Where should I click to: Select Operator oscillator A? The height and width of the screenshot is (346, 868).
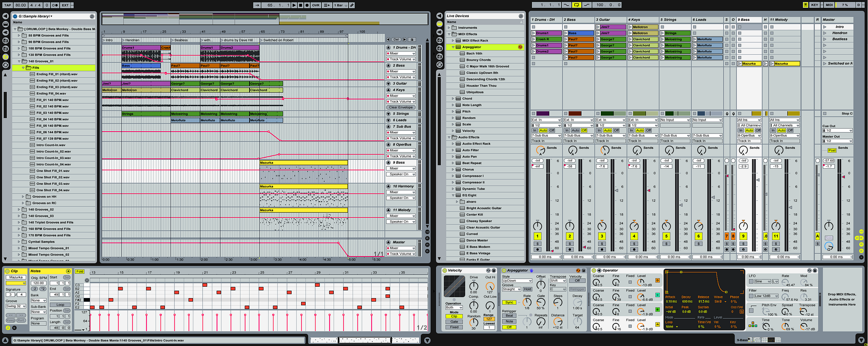click(x=657, y=324)
